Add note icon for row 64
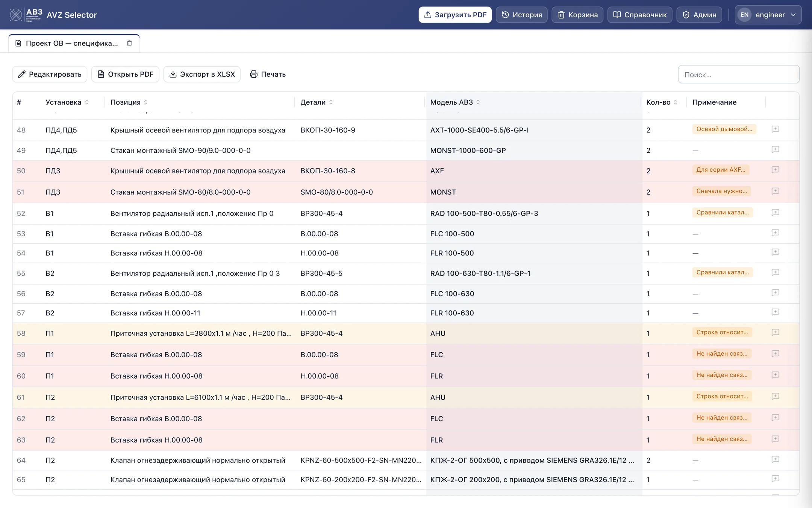This screenshot has width=812, height=508. click(775, 459)
